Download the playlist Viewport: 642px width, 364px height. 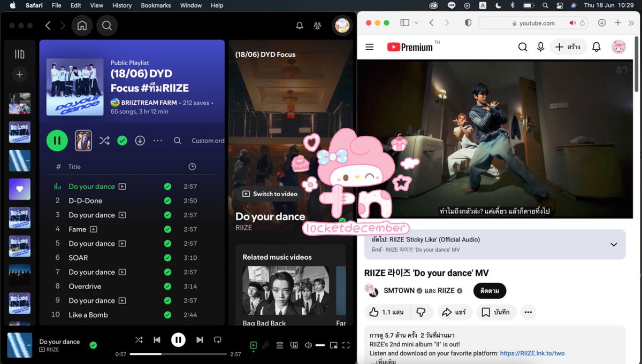coord(140,141)
